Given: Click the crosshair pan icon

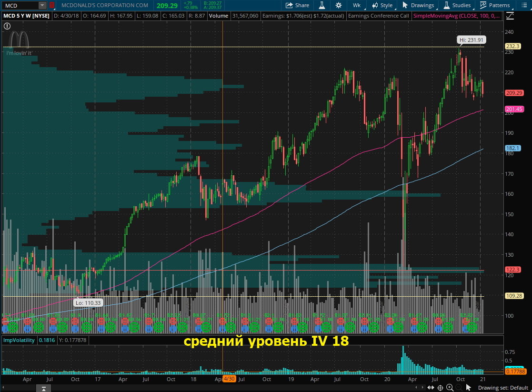Looking at the screenshot, I should 440,388.
